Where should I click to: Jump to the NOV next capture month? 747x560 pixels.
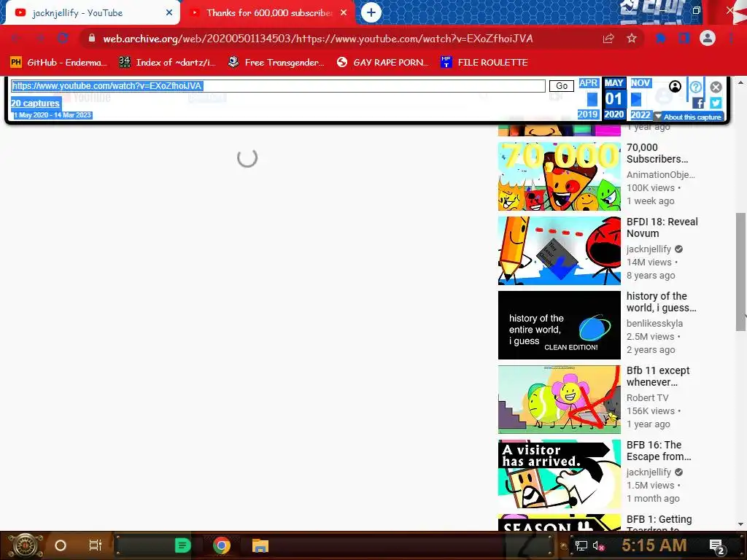coord(640,83)
